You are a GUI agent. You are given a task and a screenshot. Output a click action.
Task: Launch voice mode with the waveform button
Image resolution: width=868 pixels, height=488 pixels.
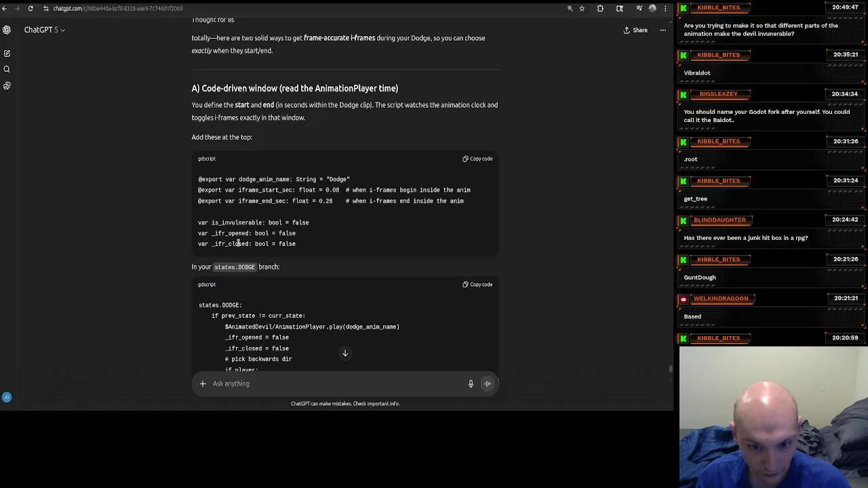click(488, 384)
